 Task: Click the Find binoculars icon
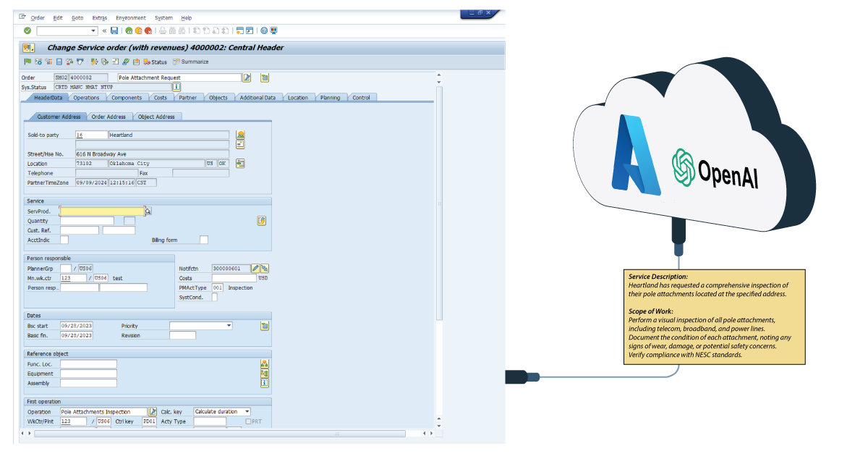(171, 30)
